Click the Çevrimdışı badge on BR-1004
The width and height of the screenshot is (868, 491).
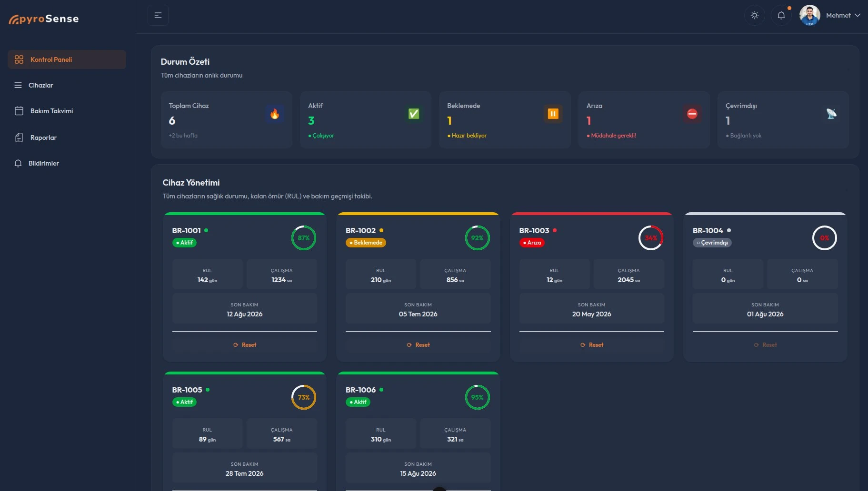(x=712, y=243)
